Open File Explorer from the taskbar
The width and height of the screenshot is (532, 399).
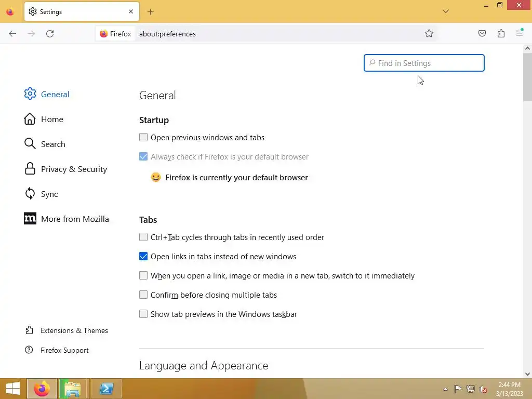[73, 389]
